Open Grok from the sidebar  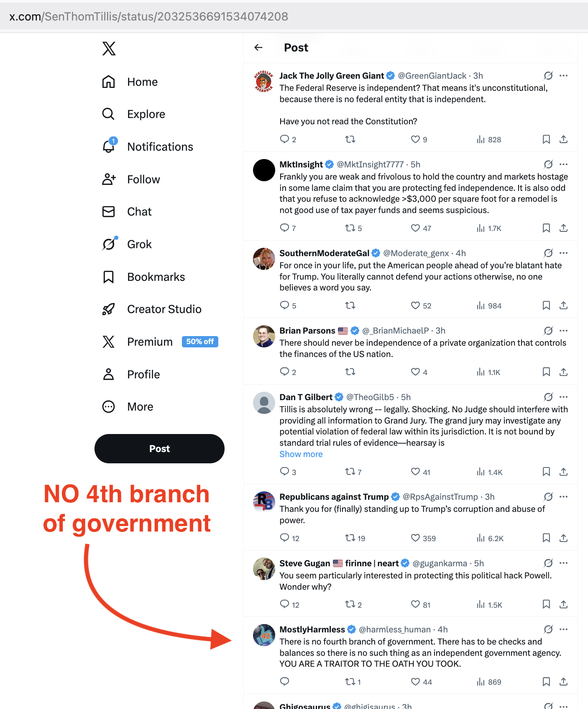click(127, 244)
